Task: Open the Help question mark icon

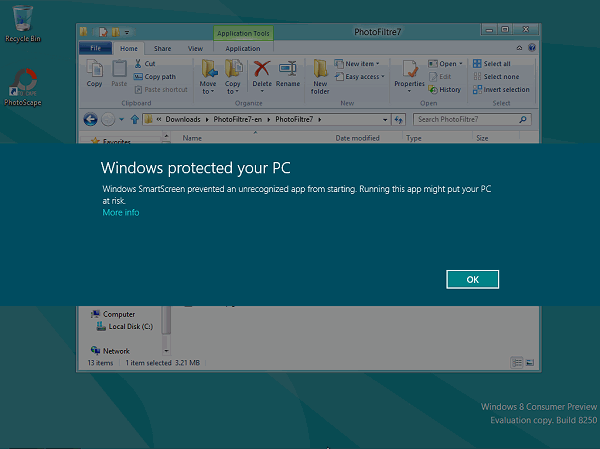Action: pyautogui.click(x=532, y=47)
